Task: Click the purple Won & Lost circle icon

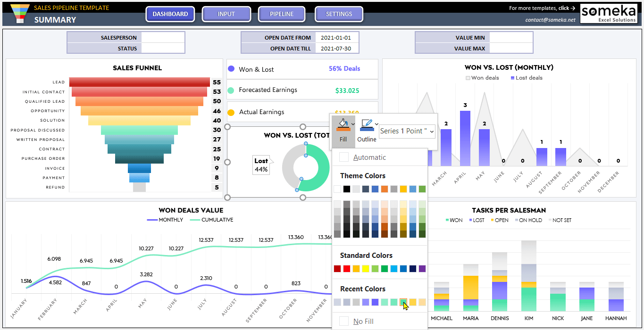Action: 231,69
